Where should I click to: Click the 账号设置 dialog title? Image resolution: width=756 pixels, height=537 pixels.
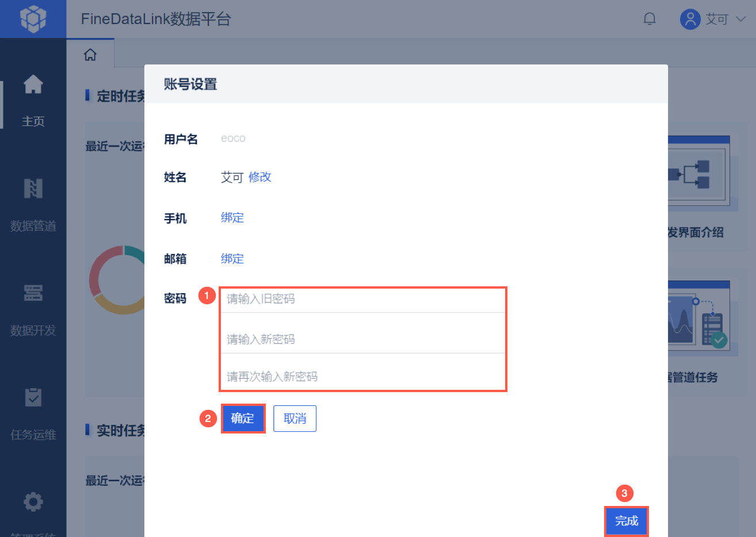[190, 84]
